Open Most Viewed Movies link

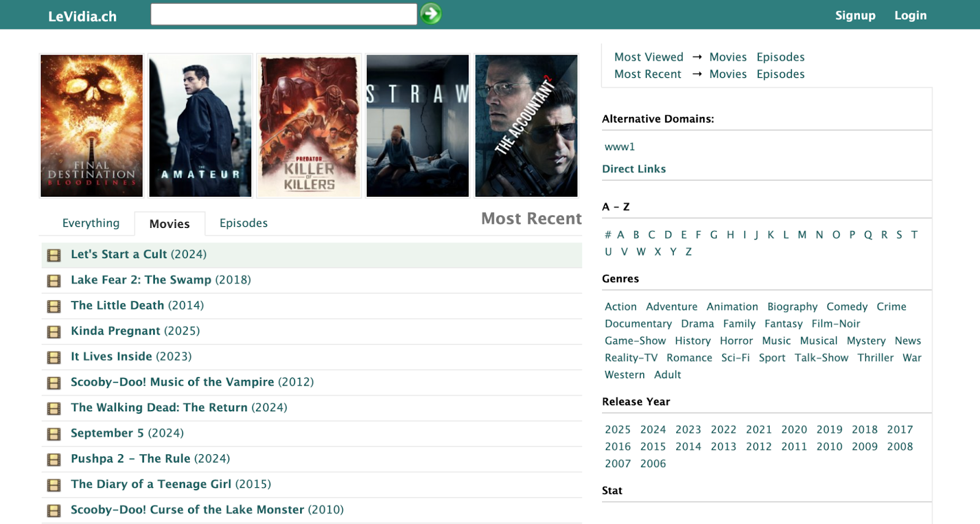(728, 57)
